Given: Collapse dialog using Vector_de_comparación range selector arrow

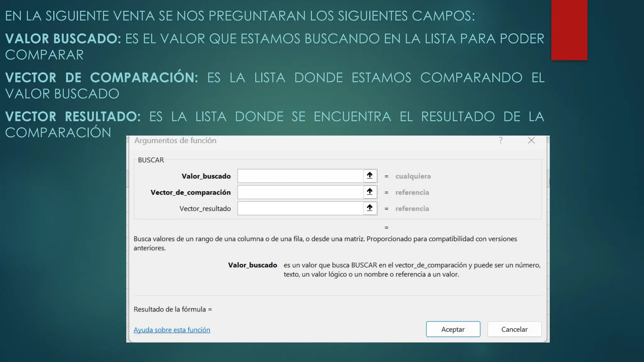Looking at the screenshot, I should pos(370,192).
